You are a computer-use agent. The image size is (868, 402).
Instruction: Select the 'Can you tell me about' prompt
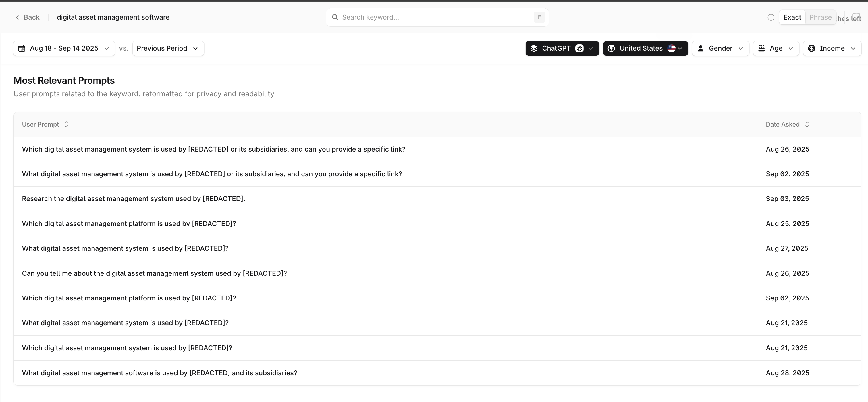[437, 273]
